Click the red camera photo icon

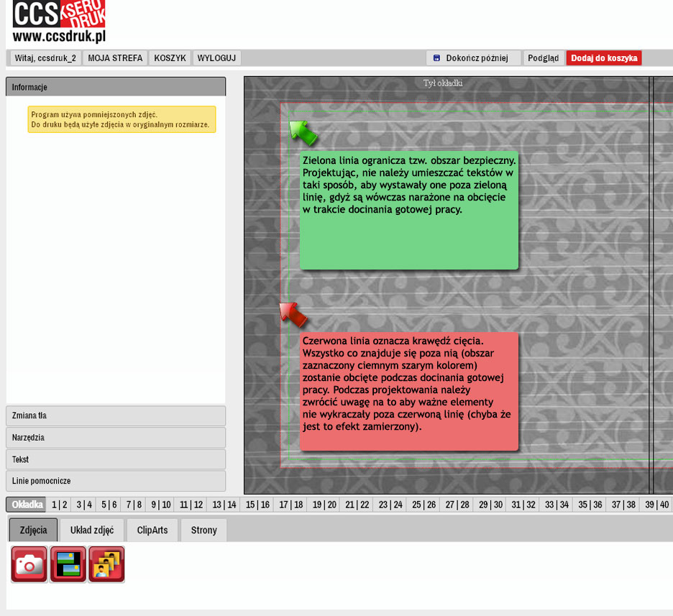(29, 564)
